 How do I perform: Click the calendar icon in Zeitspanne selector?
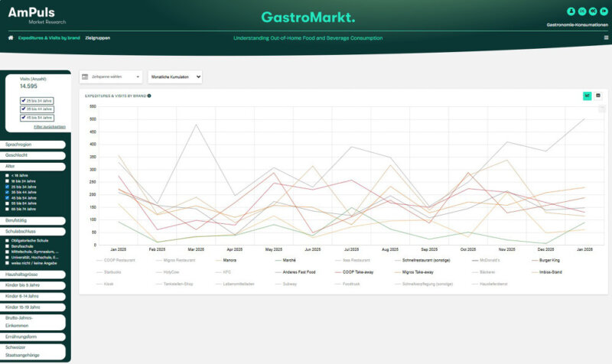[x=85, y=77]
